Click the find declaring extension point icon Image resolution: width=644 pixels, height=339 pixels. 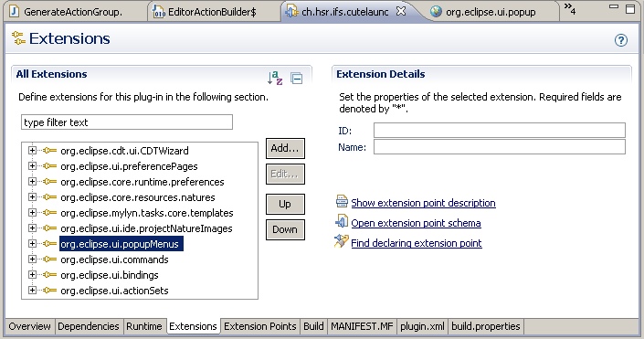tap(341, 241)
